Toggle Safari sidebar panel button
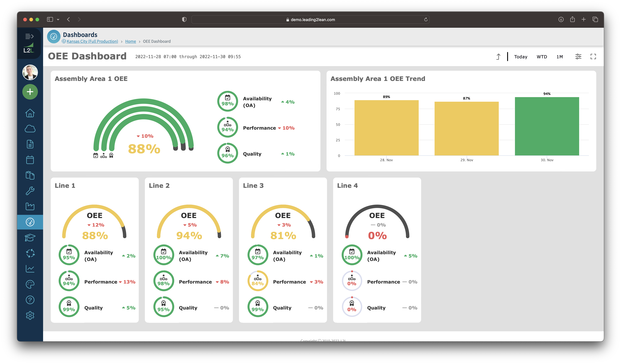The width and height of the screenshot is (621, 364). pos(50,19)
